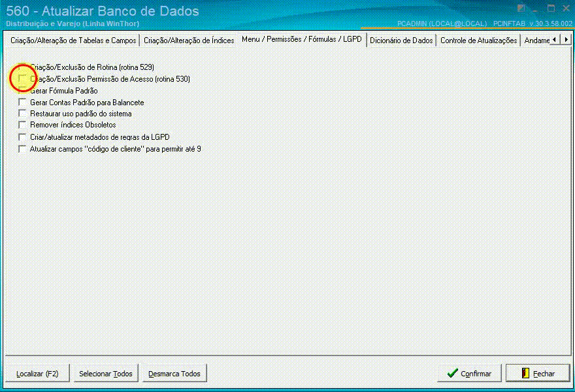The image size is (575, 392).
Task: Check Atualizar campos "código de cliente" option
Action: pyautogui.click(x=22, y=149)
